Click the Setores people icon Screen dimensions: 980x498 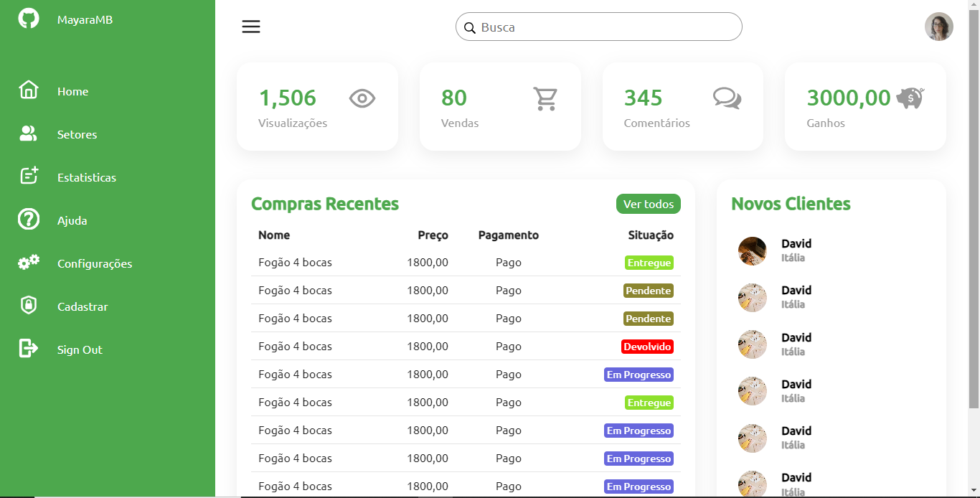(28, 133)
